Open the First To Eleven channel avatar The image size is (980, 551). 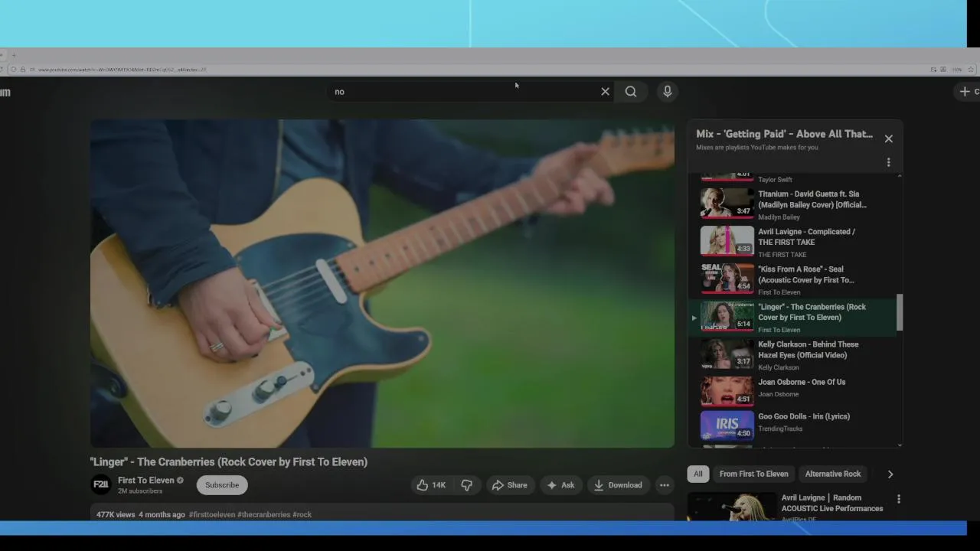click(101, 484)
